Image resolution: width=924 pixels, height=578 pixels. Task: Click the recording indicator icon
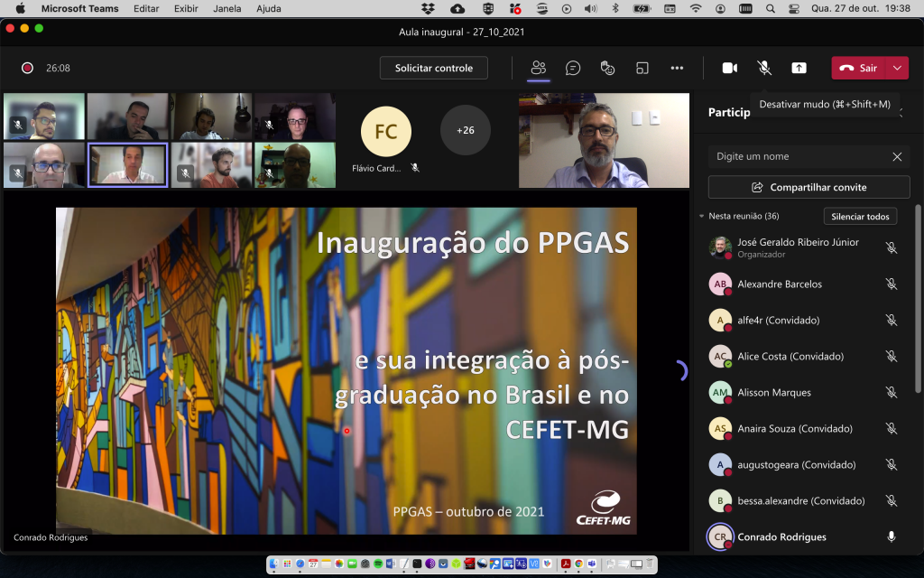pos(27,68)
